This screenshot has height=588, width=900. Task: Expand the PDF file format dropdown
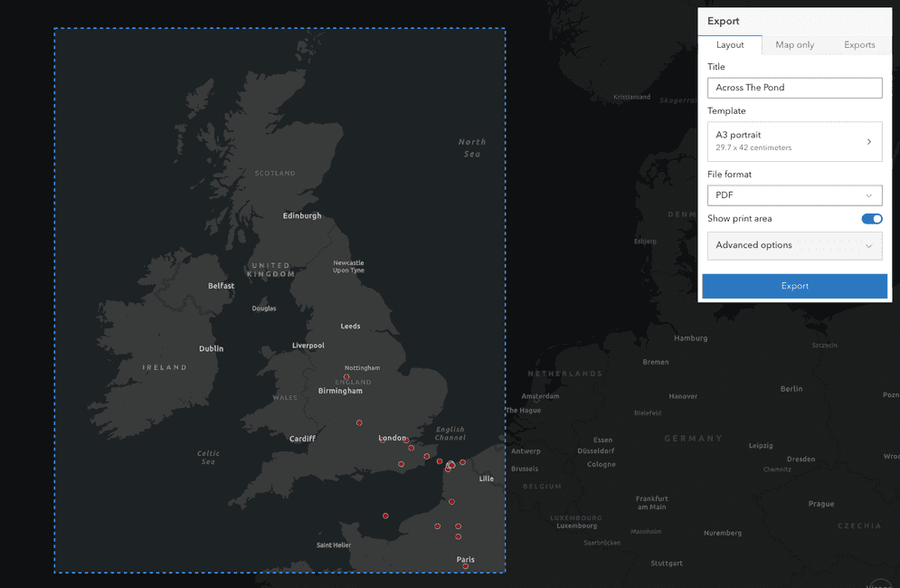(794, 195)
